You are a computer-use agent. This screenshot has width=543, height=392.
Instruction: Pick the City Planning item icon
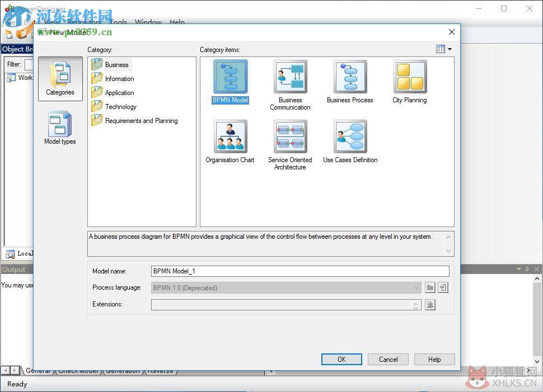click(x=410, y=77)
